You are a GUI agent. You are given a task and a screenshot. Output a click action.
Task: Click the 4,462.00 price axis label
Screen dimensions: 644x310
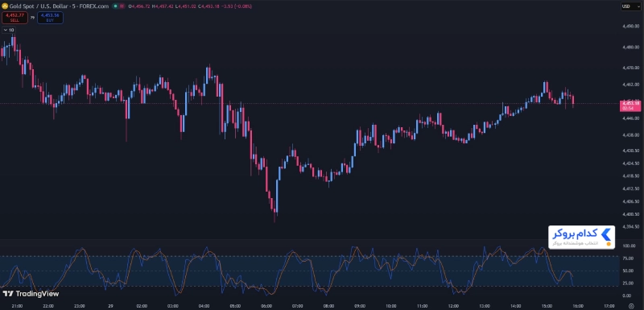coord(630,85)
